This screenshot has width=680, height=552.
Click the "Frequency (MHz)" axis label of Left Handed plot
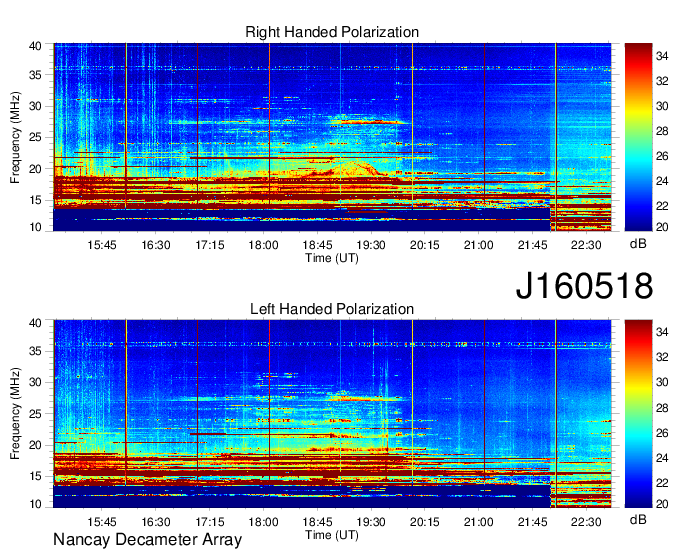[15, 414]
